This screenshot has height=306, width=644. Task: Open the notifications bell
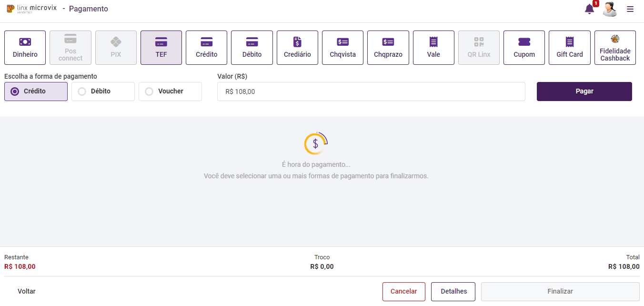coord(590,9)
